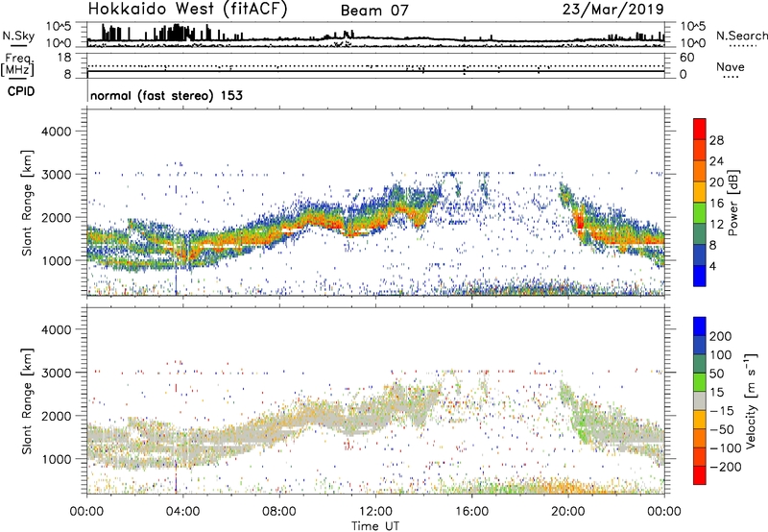Select the 'N.Sky' legend label
The height and width of the screenshot is (532, 768).
pyautogui.click(x=18, y=36)
